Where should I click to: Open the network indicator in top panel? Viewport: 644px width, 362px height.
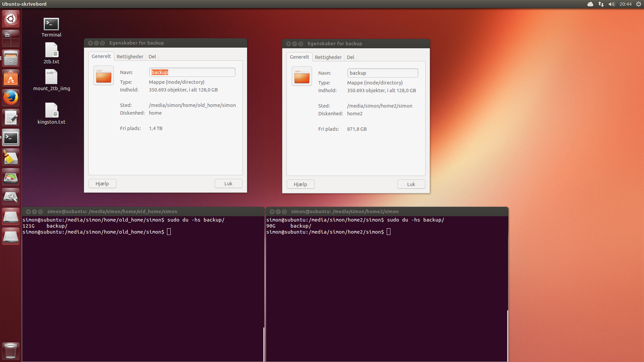601,4
